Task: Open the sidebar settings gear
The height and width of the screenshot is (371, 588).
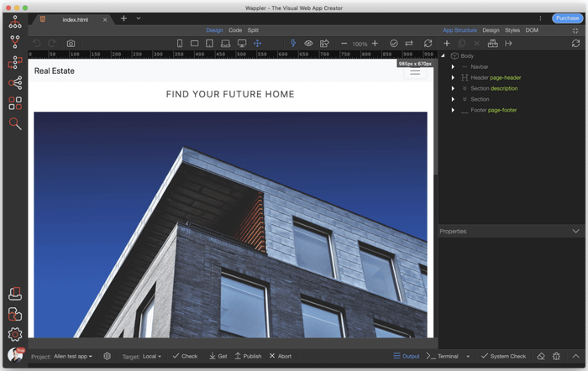Action: (15, 334)
